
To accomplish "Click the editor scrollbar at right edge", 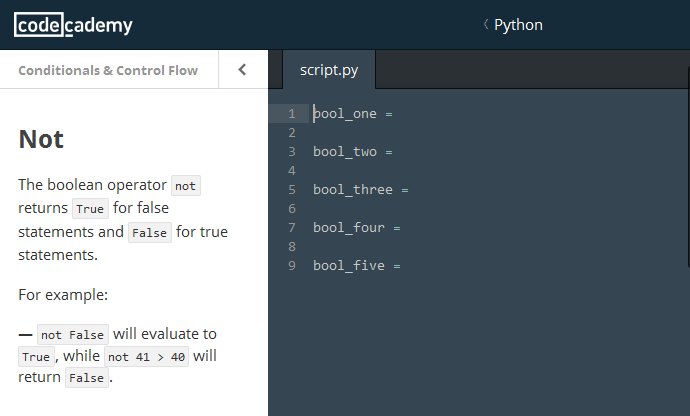I will [688, 167].
